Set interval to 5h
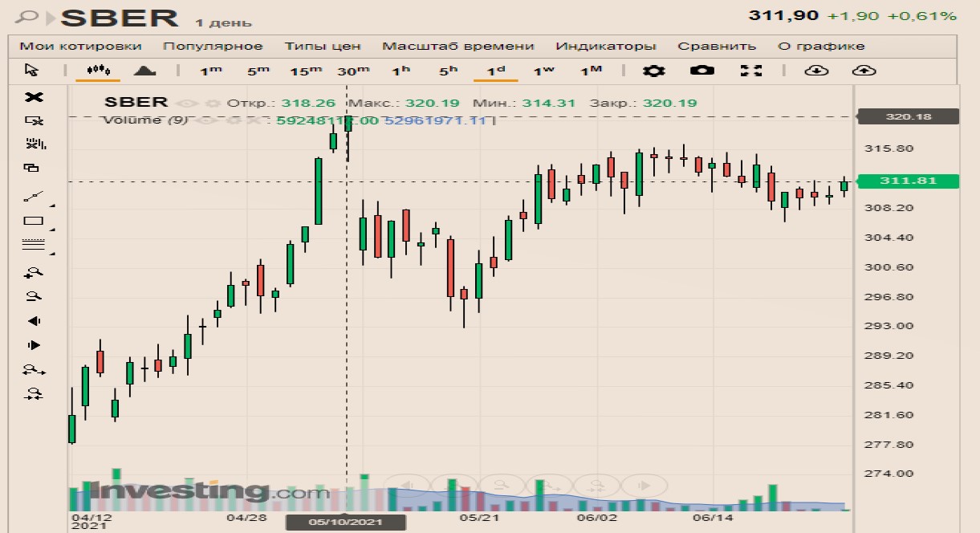Screen dimensions: 980x533 (448, 71)
